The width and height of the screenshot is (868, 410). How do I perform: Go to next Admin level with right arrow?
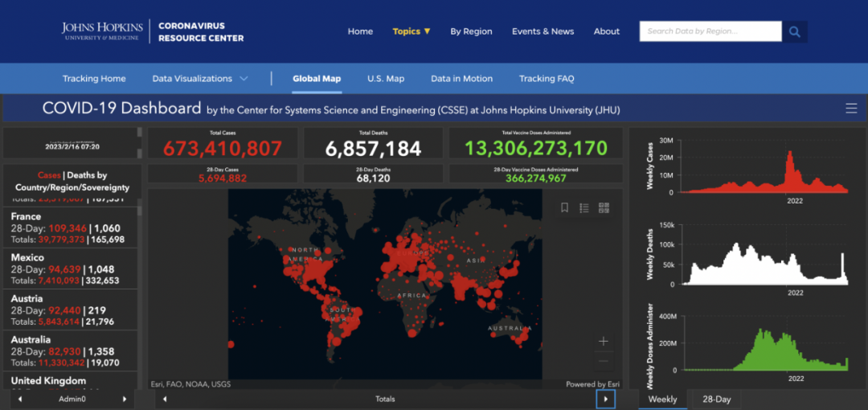click(125, 399)
